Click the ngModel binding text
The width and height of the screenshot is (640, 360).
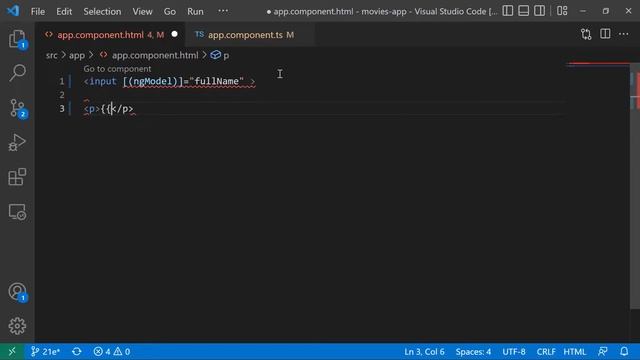pyautogui.click(x=153, y=81)
